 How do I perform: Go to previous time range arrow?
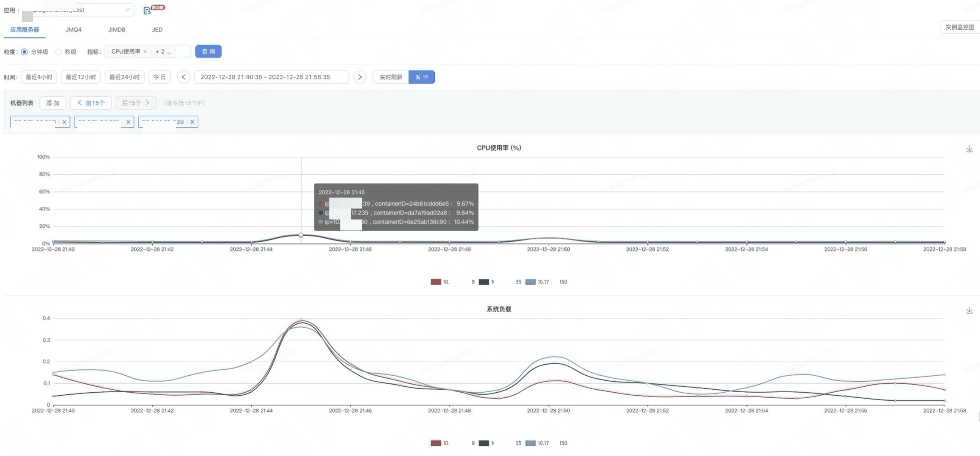coord(183,77)
